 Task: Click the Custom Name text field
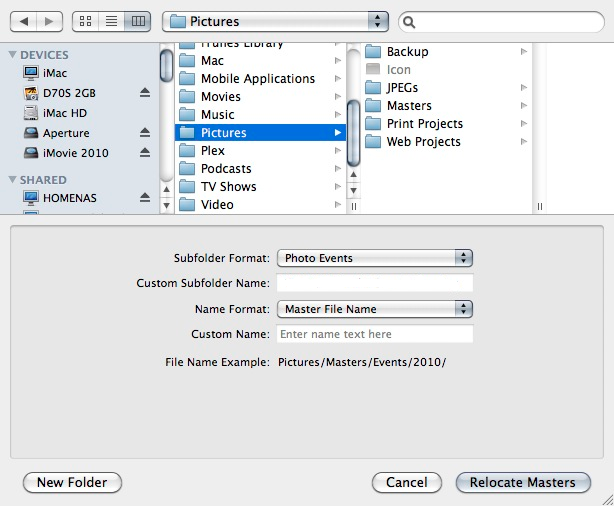coord(374,334)
